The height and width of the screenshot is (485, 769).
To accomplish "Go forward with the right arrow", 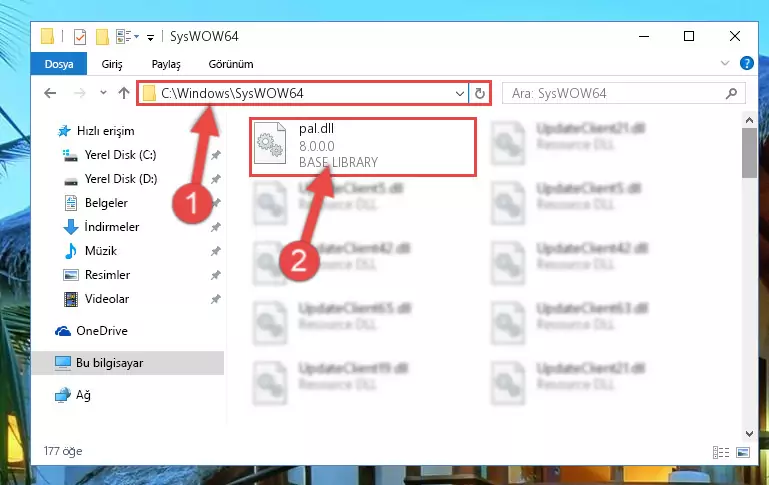I will click(79, 93).
